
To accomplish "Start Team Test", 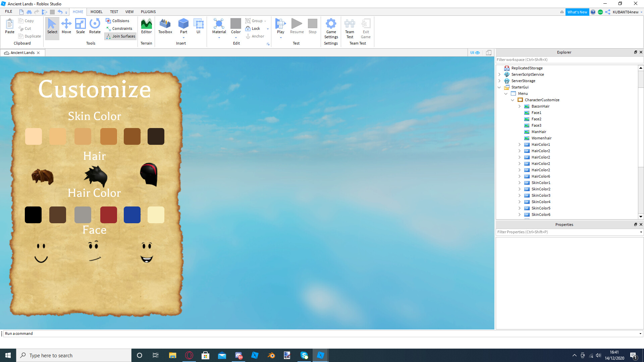I will [350, 28].
